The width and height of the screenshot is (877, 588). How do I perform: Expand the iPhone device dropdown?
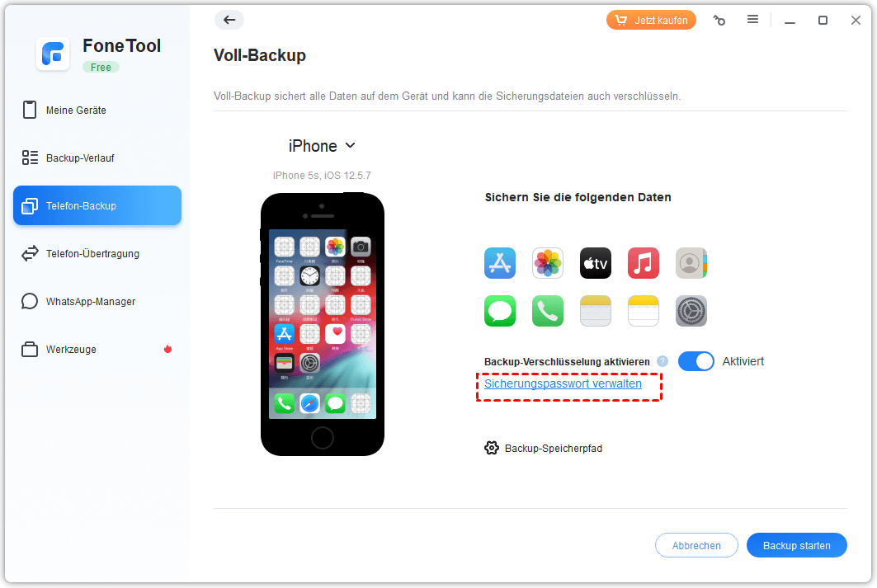click(322, 146)
